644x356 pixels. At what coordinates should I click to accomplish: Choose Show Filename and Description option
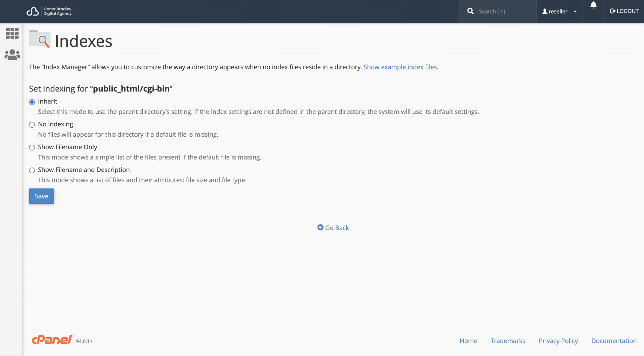pyautogui.click(x=32, y=170)
